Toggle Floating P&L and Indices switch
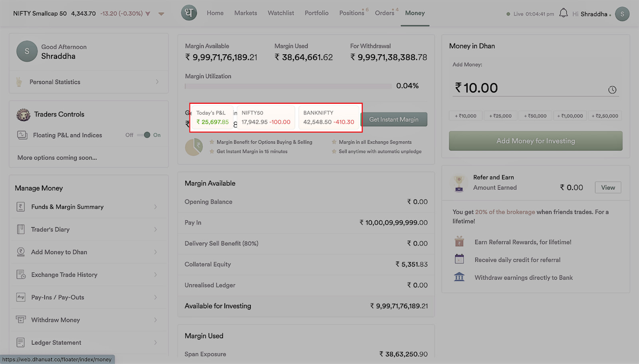The image size is (639, 364). coord(144,135)
